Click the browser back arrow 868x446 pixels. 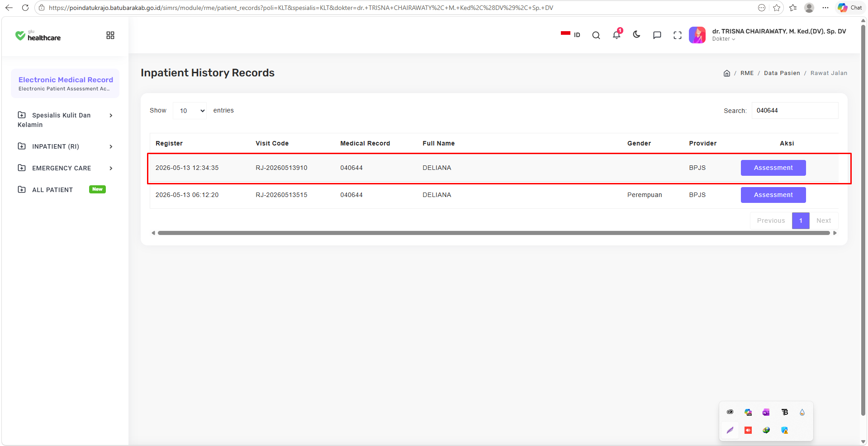[9, 8]
